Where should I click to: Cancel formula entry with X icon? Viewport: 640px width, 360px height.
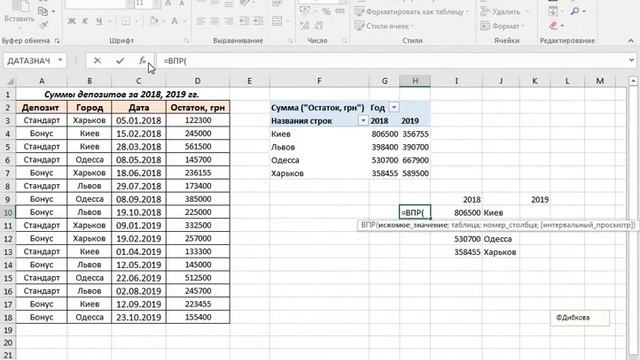tap(97, 61)
